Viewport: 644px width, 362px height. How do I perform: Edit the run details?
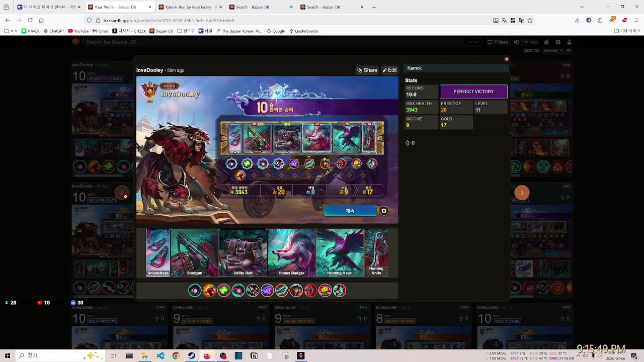tap(389, 70)
